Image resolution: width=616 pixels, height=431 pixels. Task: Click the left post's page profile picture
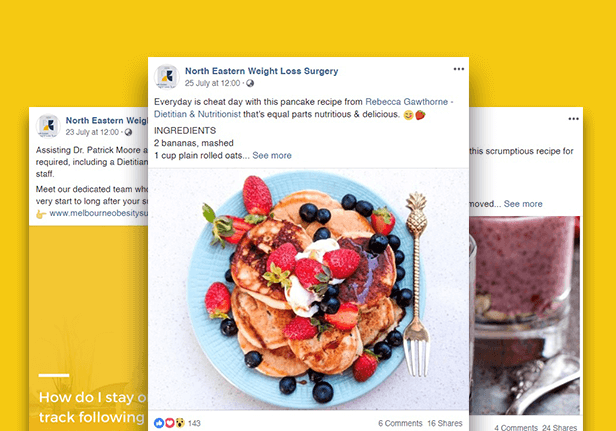(48, 126)
